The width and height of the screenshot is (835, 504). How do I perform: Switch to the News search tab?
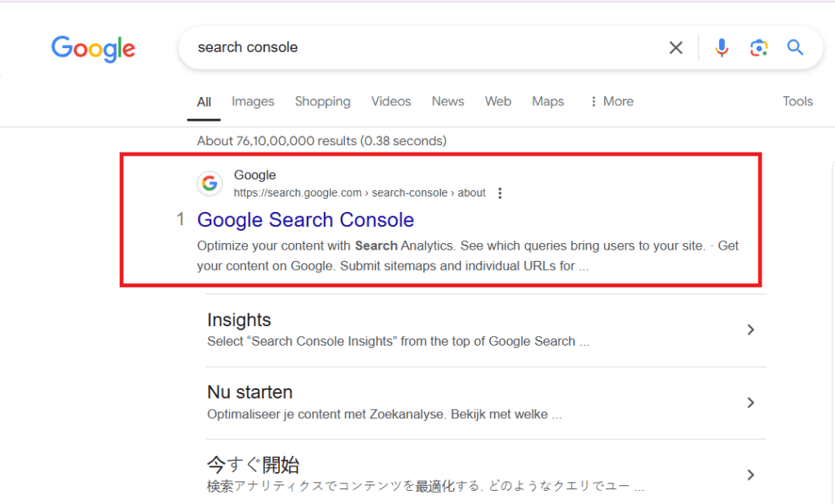click(448, 101)
